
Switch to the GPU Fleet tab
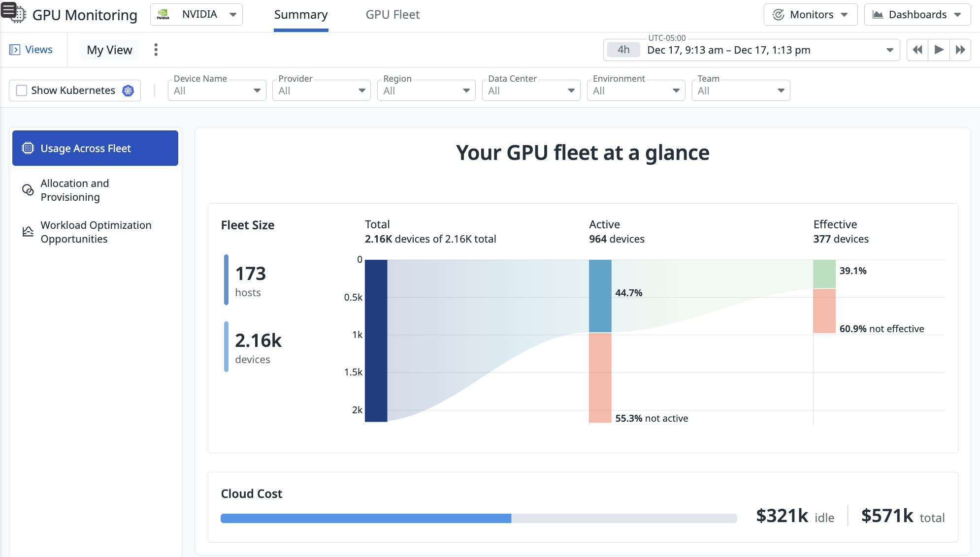(392, 15)
